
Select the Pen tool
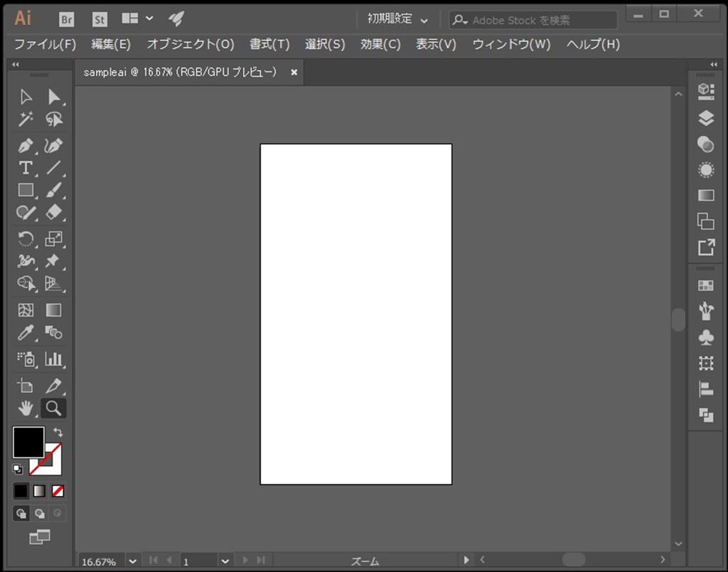click(x=26, y=146)
